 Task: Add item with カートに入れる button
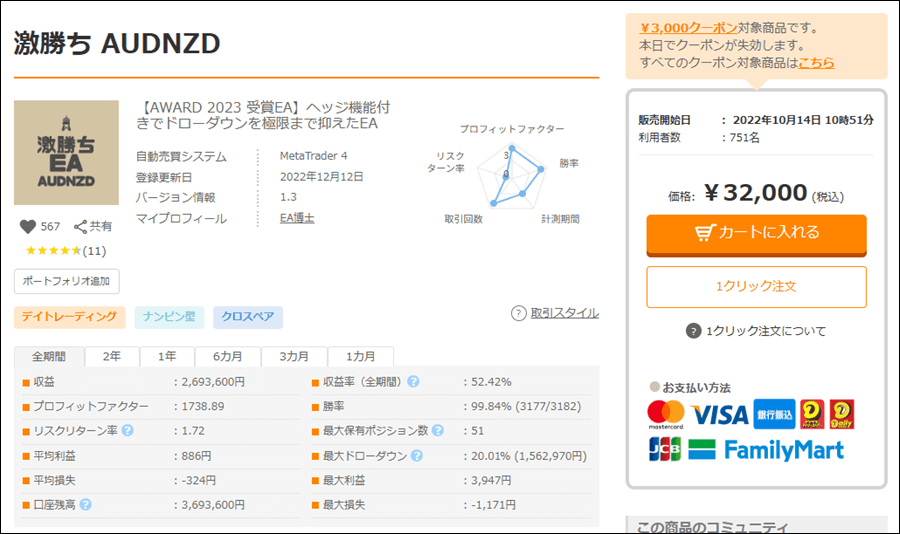coord(756,233)
